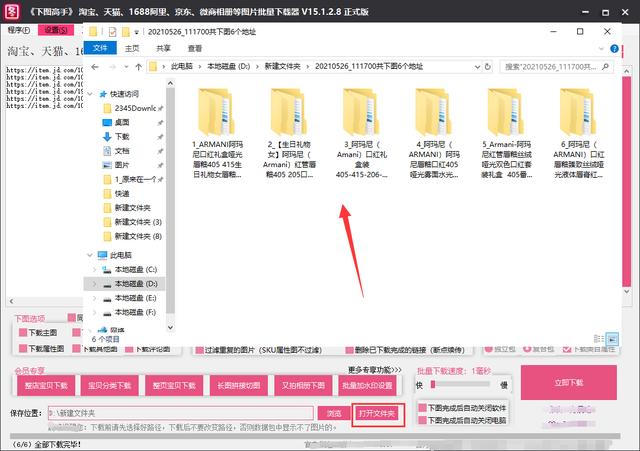Open the 5_Armani-阿玛尼 folder
The width and height of the screenshot is (640, 451).
(x=506, y=133)
